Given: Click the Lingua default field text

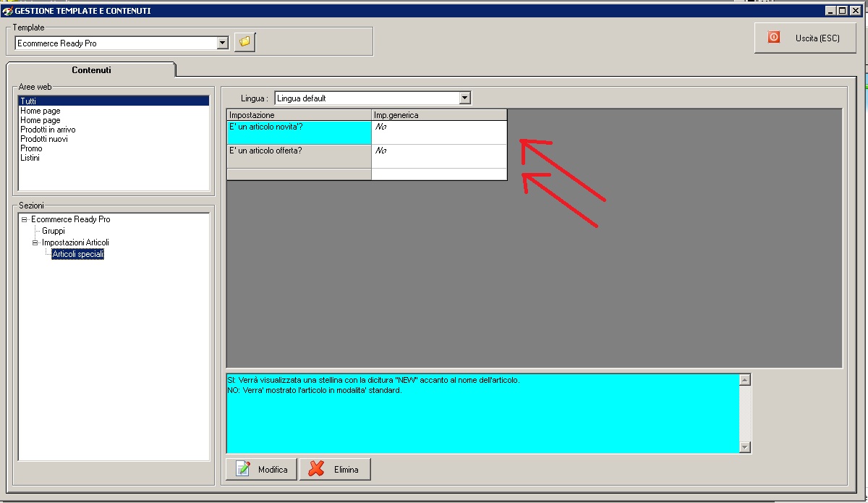Looking at the screenshot, I should pyautogui.click(x=367, y=98).
